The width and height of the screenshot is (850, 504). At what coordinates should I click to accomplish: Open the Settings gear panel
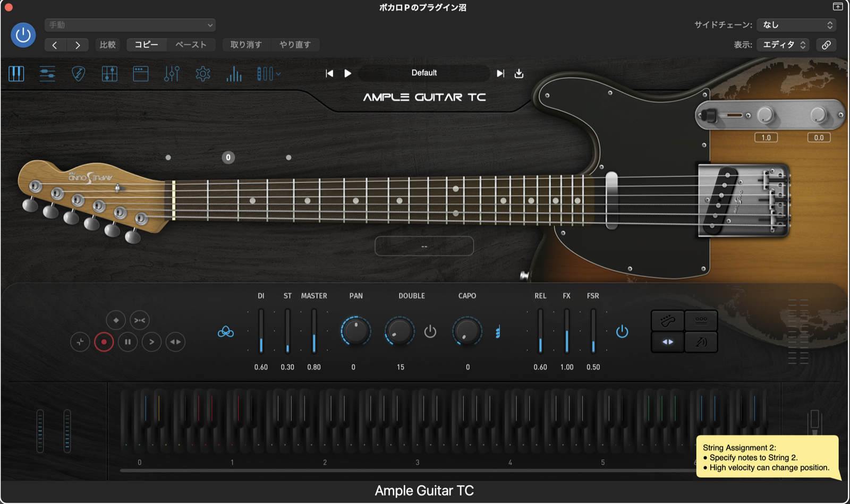tap(203, 73)
